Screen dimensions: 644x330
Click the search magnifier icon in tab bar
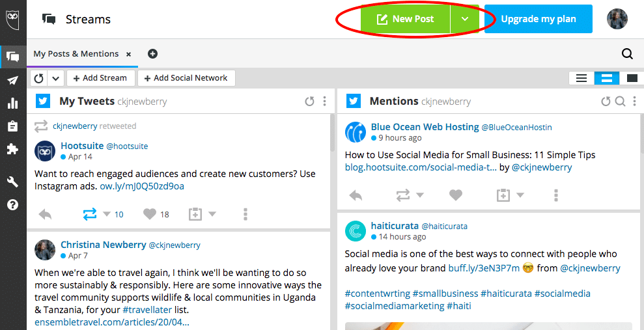pyautogui.click(x=627, y=54)
